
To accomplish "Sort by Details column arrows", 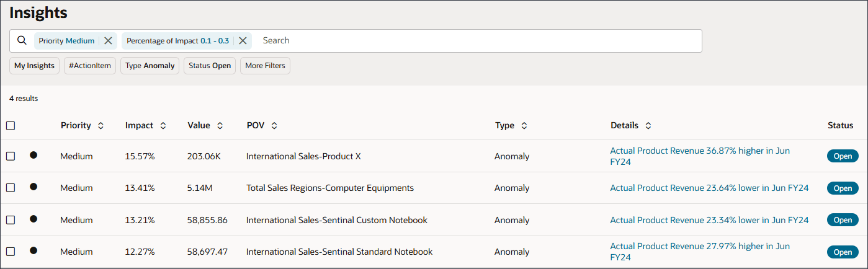I will (648, 126).
